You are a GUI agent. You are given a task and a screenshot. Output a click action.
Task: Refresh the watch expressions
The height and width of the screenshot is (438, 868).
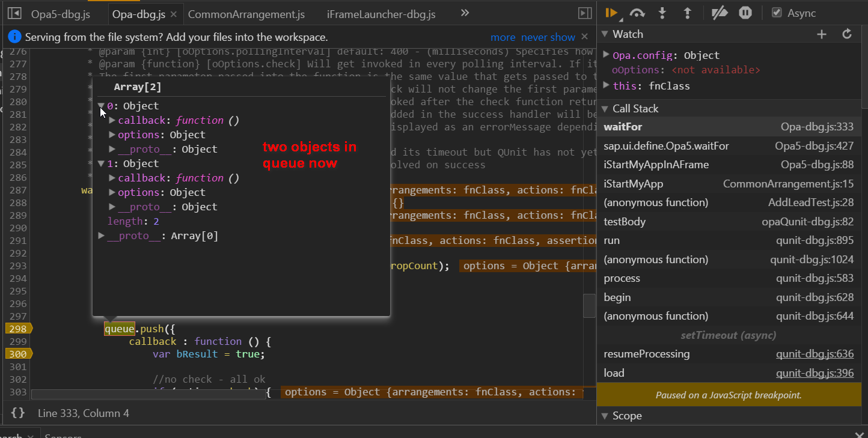tap(847, 34)
